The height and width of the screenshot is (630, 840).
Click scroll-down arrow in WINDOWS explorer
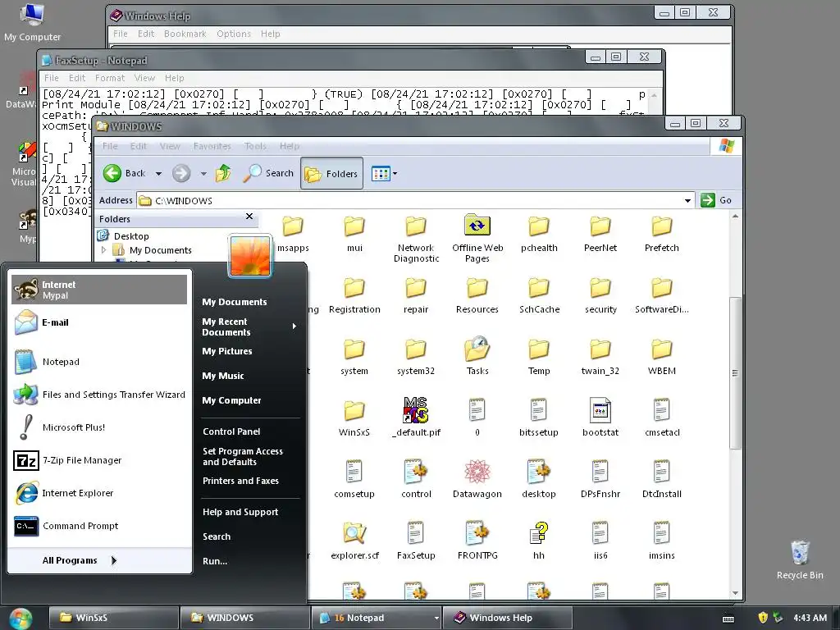(735, 593)
